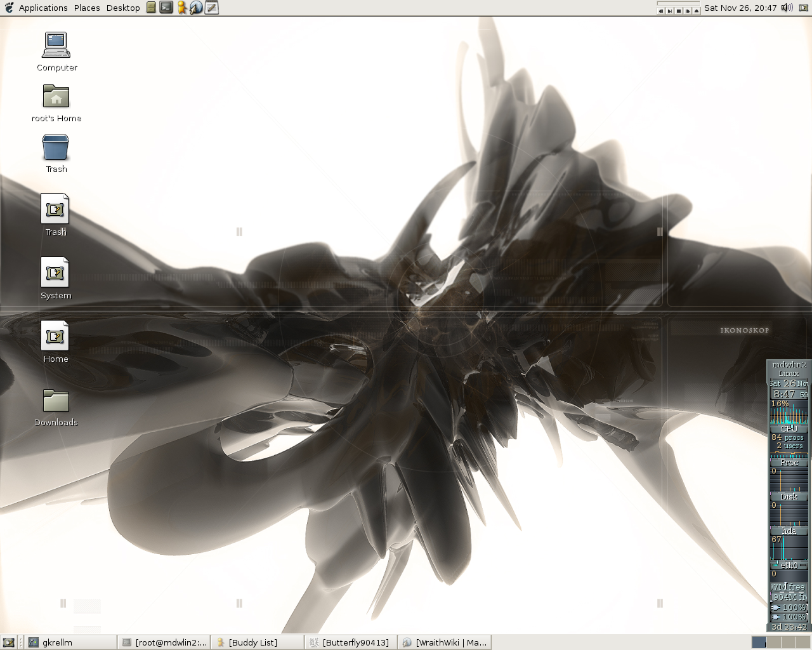812x650 pixels.
Task: Expand the Desktop menu
Action: tap(123, 8)
